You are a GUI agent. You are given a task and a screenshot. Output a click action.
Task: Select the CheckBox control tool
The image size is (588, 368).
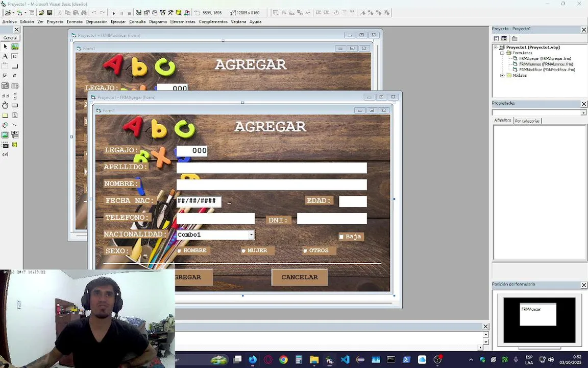point(5,76)
